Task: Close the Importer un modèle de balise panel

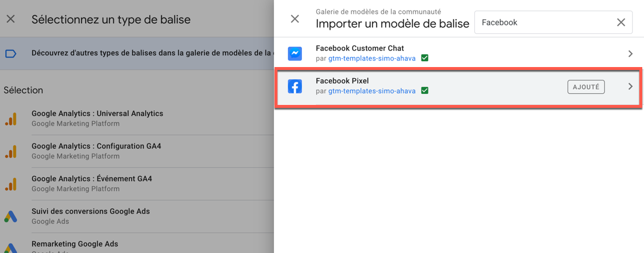Action: click(x=295, y=19)
